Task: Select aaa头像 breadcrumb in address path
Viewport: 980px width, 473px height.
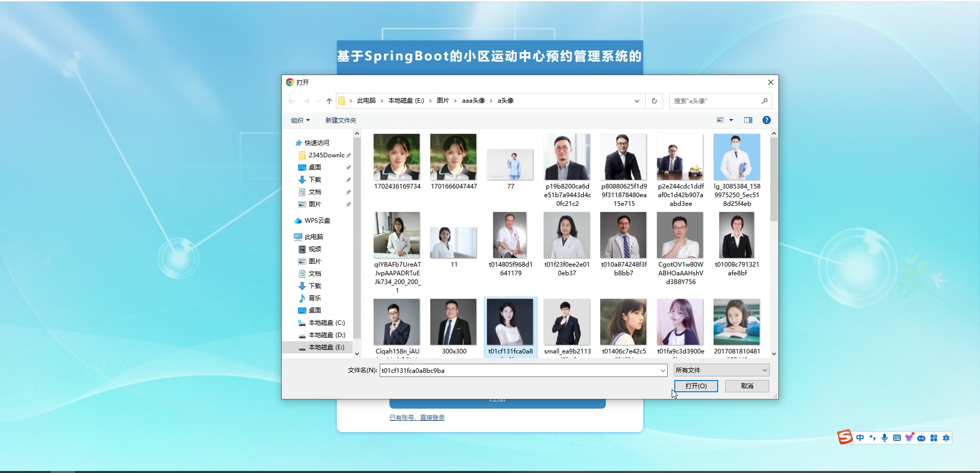Action: coord(473,101)
